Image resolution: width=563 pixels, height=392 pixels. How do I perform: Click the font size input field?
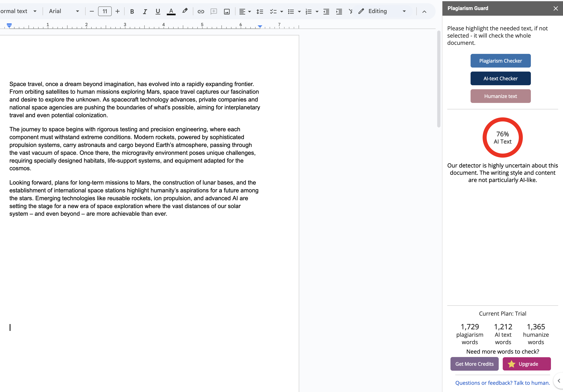(105, 11)
